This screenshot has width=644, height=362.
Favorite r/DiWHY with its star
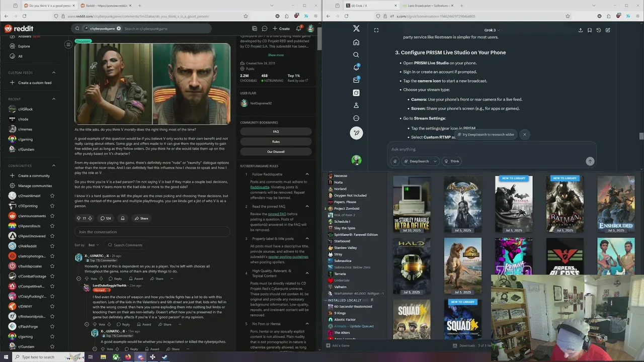[52, 306]
